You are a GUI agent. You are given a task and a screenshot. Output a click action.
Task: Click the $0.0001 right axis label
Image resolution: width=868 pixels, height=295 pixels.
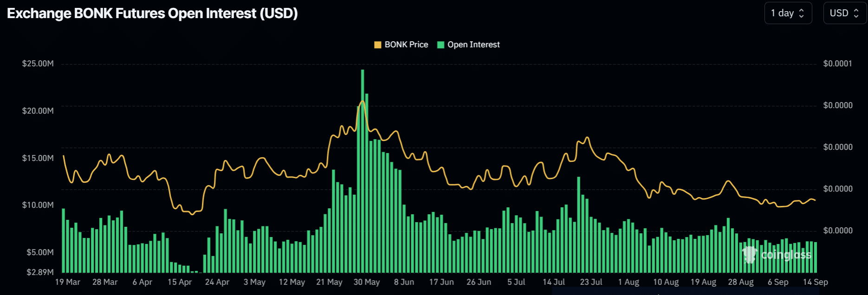coord(838,64)
